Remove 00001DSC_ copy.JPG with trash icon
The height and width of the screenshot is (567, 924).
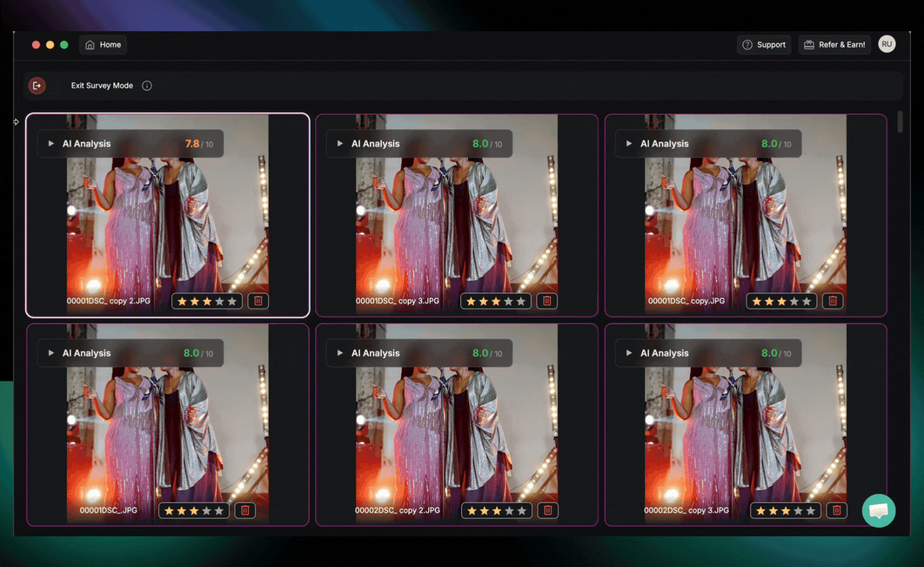832,301
